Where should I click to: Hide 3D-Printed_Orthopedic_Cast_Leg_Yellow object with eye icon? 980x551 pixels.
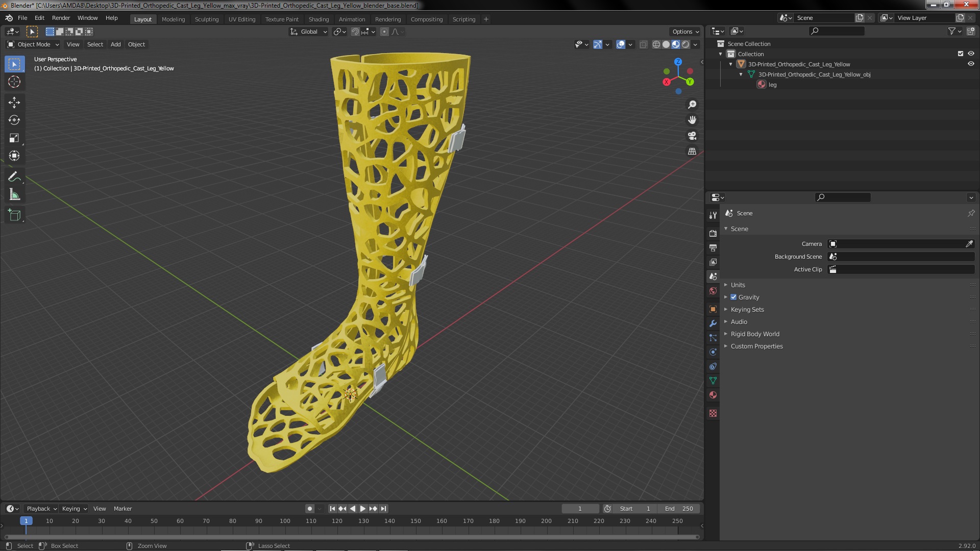click(x=971, y=64)
